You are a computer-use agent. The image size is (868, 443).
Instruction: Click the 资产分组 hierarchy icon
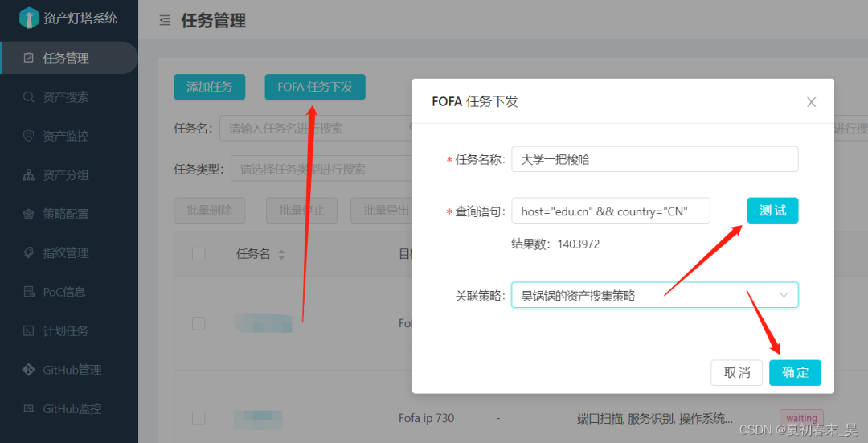click(29, 175)
